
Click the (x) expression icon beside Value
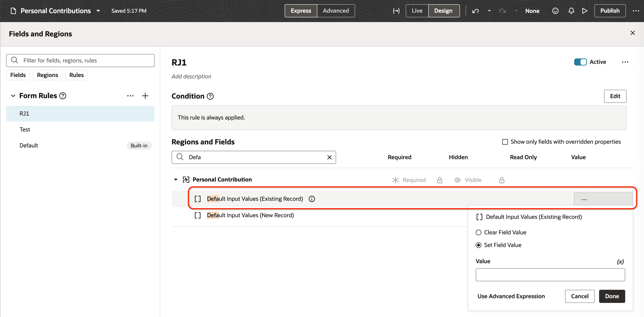pyautogui.click(x=620, y=262)
